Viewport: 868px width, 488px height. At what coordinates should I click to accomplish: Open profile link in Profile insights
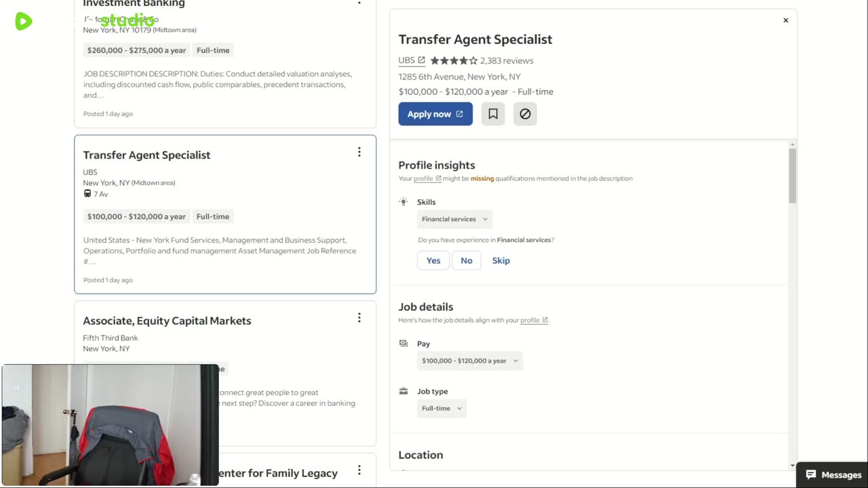(x=427, y=178)
